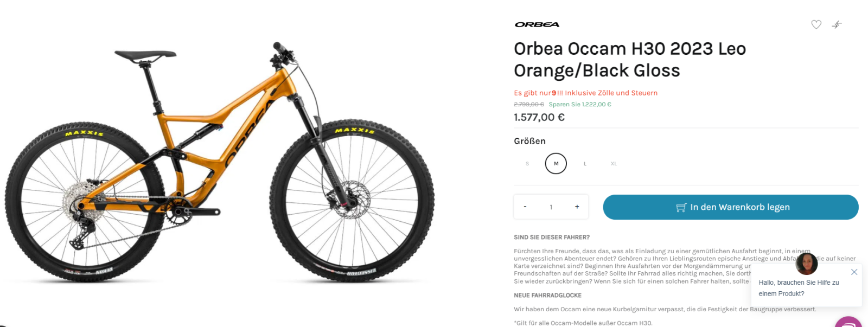Click the Orbea Occam H30 product title
This screenshot has width=868, height=327.
[630, 60]
